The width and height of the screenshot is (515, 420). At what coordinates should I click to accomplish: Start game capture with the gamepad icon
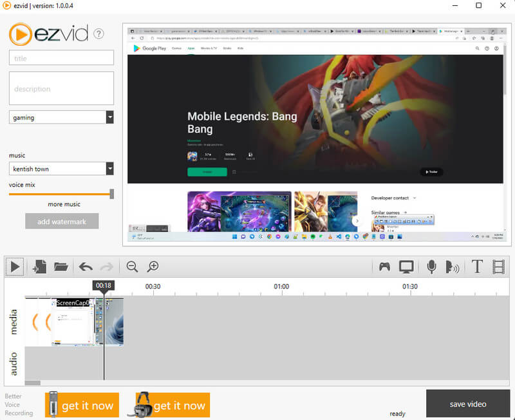tap(384, 267)
